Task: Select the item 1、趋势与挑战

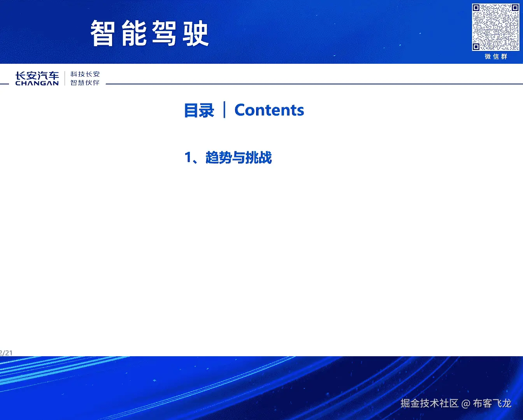Action: click(x=228, y=157)
